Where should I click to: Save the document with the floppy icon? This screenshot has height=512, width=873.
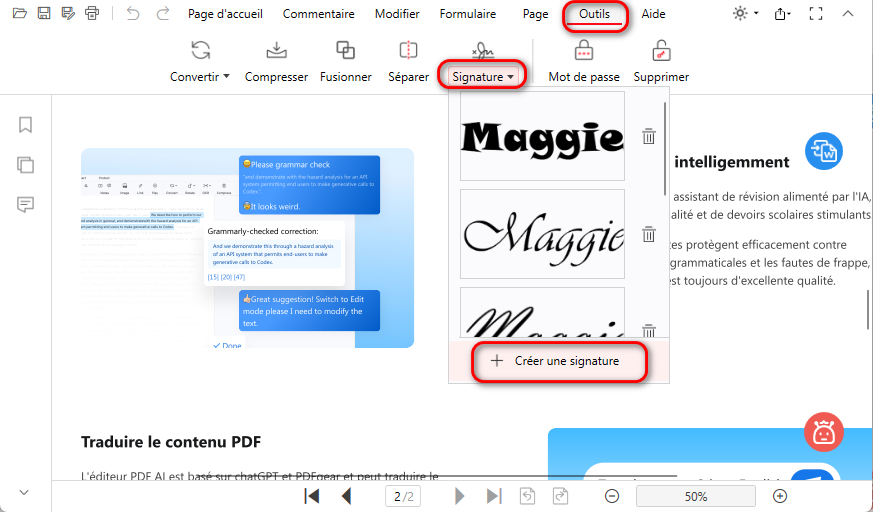pos(43,13)
